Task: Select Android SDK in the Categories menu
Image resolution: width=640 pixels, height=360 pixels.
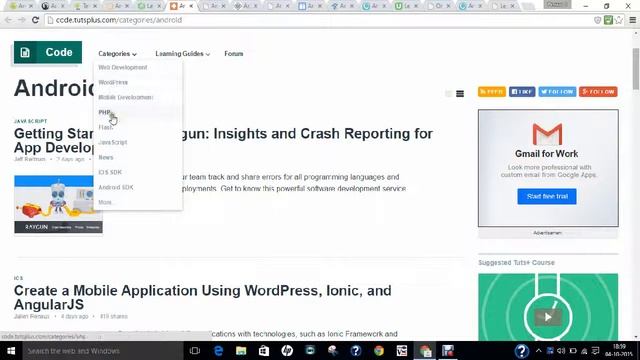Action: point(116,187)
